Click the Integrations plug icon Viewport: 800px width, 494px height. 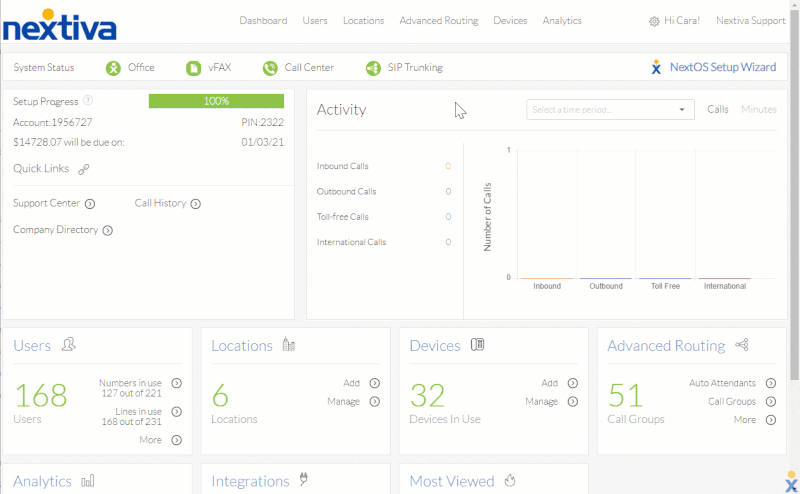[304, 479]
